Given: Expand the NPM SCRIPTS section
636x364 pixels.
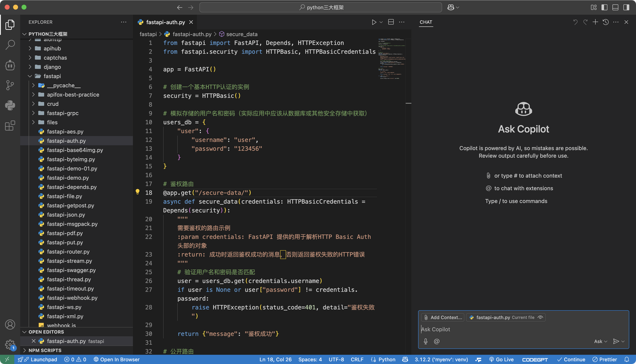Looking at the screenshot, I should coord(77,350).
